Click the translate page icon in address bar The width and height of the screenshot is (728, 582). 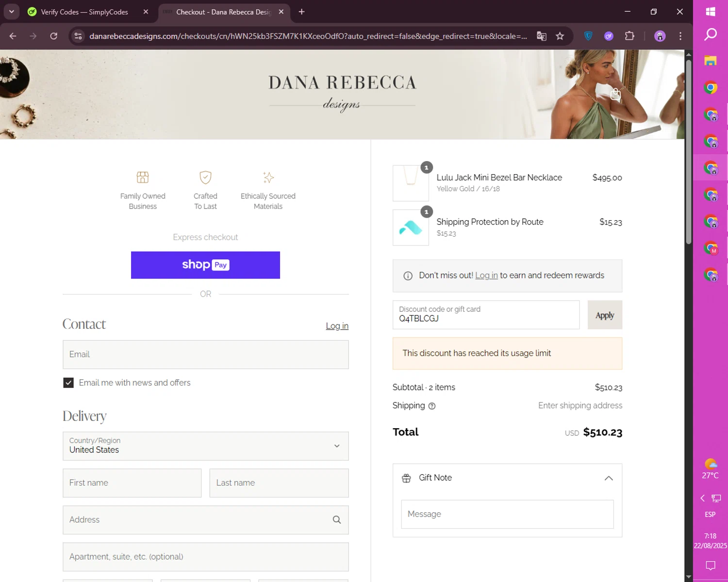(542, 36)
